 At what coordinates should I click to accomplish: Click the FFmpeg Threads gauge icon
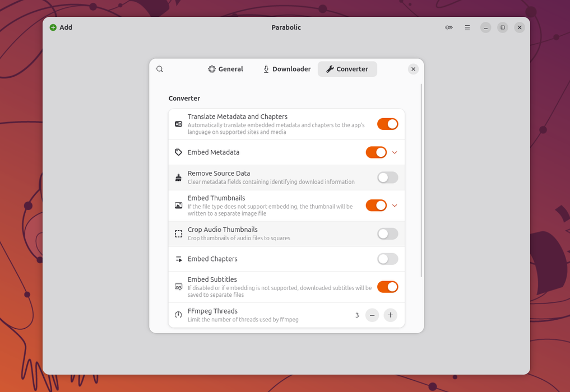point(178,315)
